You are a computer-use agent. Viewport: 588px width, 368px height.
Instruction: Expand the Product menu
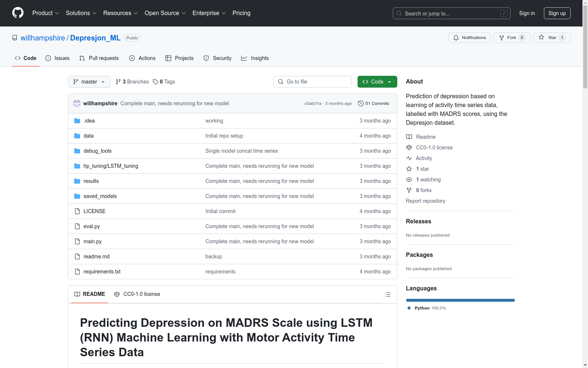[46, 13]
